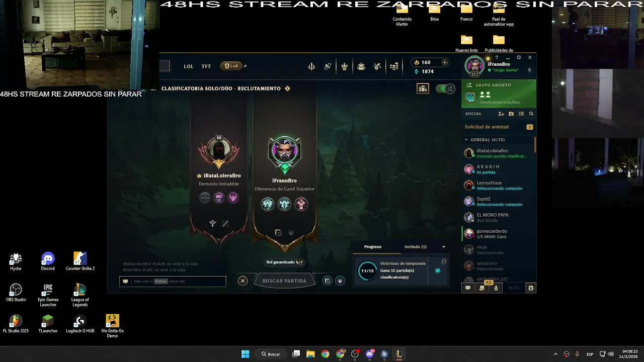
Task: Click the new folder icon in Social
Action: [x=511, y=114]
